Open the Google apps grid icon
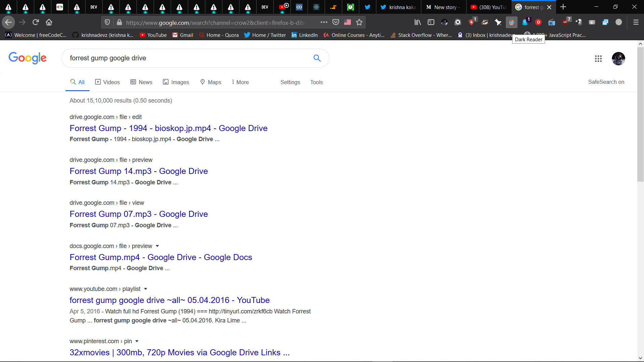This screenshot has width=644, height=362. tap(598, 59)
